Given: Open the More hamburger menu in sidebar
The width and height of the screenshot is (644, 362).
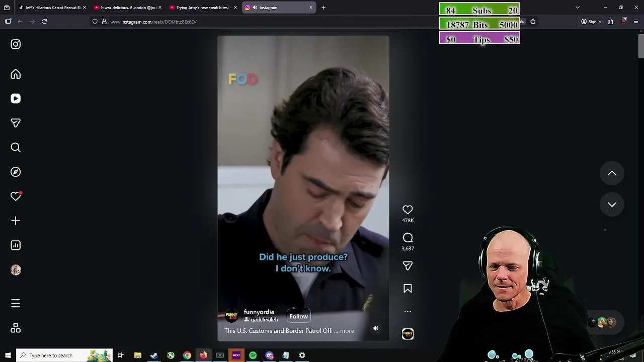Looking at the screenshot, I should point(16,303).
